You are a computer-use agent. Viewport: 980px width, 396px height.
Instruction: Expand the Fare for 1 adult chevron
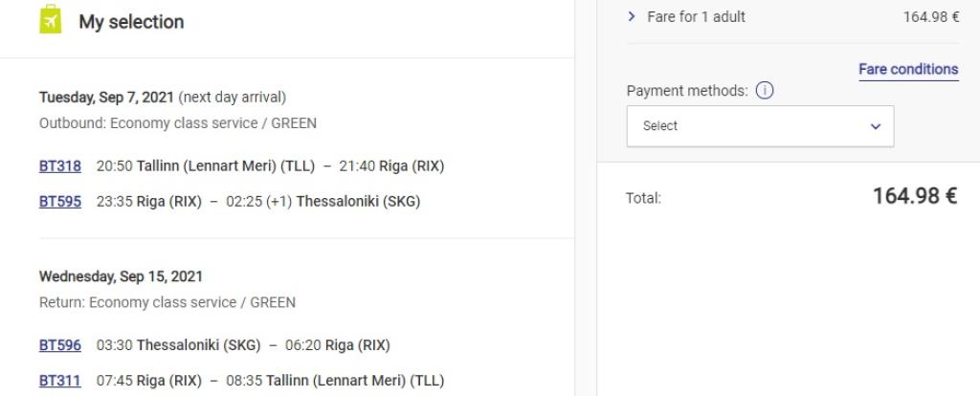(632, 16)
